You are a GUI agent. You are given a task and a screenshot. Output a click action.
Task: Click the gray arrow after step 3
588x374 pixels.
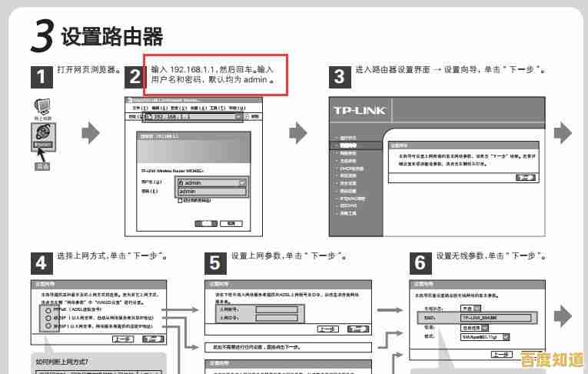pyautogui.click(x=563, y=132)
